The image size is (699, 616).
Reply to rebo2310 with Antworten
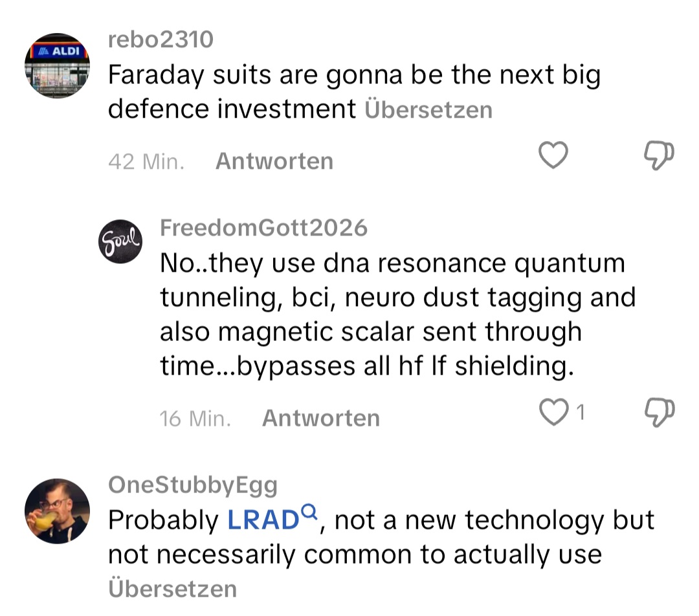point(274,161)
